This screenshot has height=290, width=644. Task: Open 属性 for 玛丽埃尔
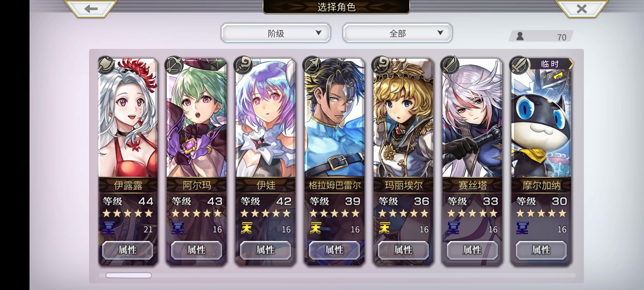403,250
